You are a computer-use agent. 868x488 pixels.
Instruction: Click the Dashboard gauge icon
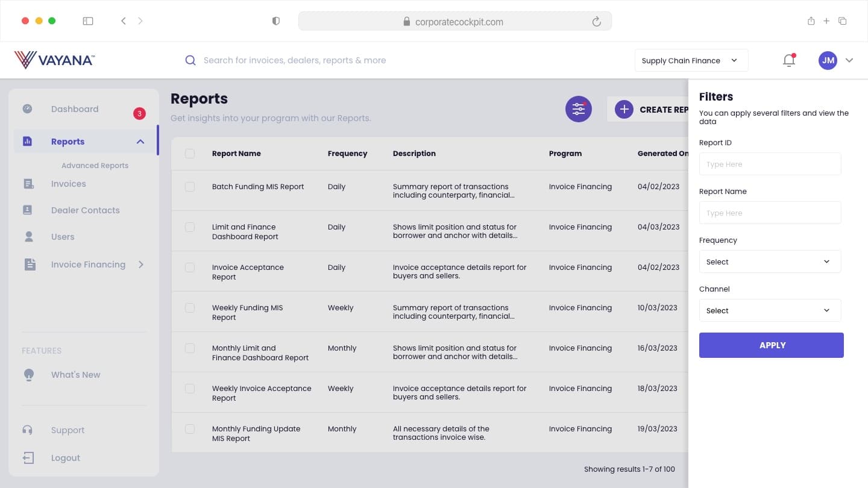[28, 109]
